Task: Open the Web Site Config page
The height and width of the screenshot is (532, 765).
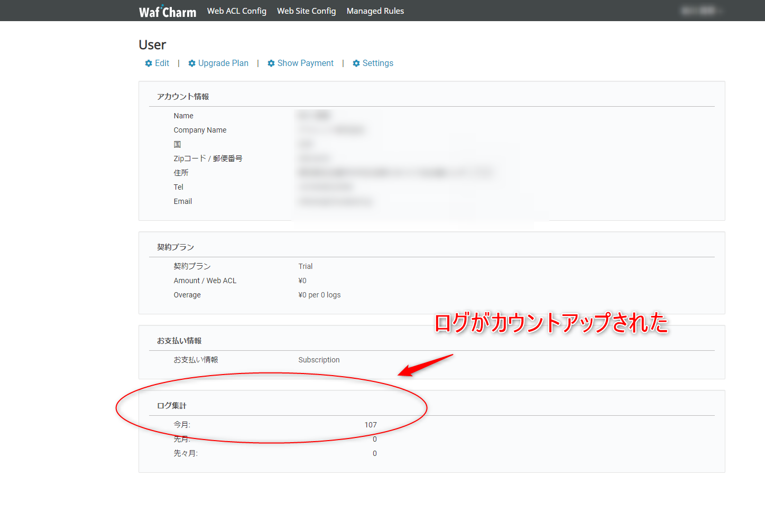Action: [x=306, y=11]
